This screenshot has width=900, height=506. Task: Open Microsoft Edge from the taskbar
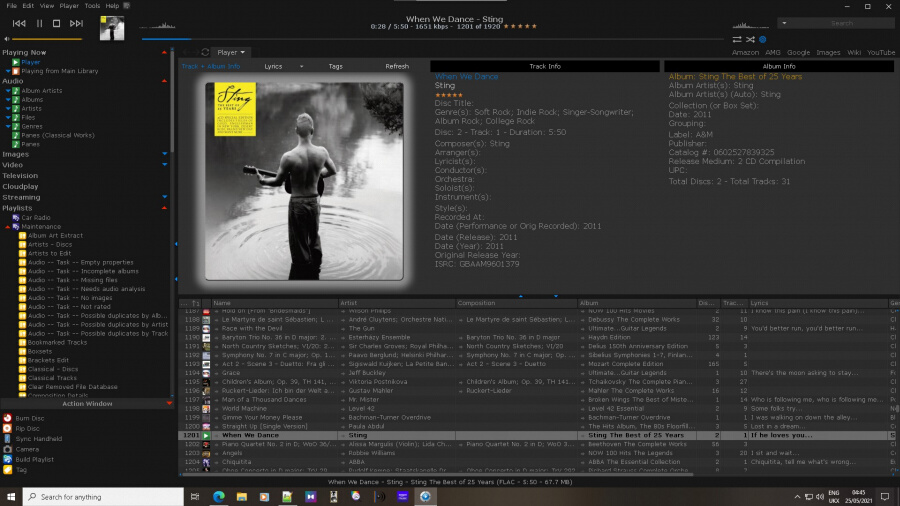[x=219, y=497]
